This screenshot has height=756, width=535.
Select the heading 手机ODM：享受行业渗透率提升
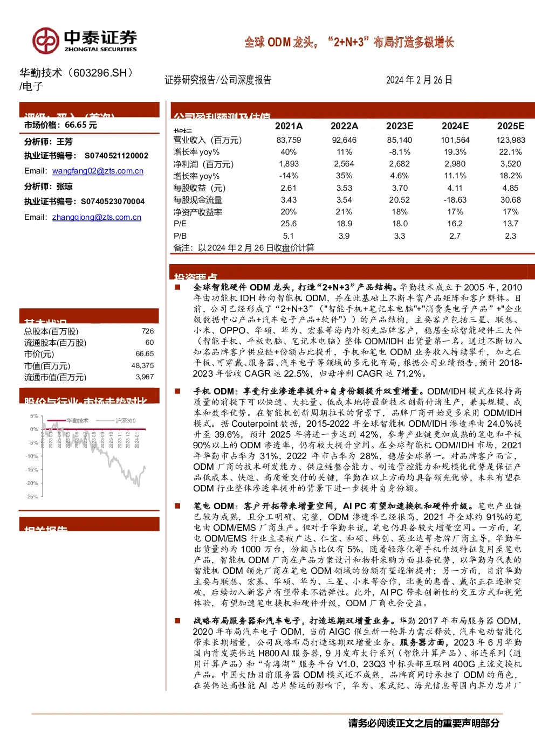point(310,391)
